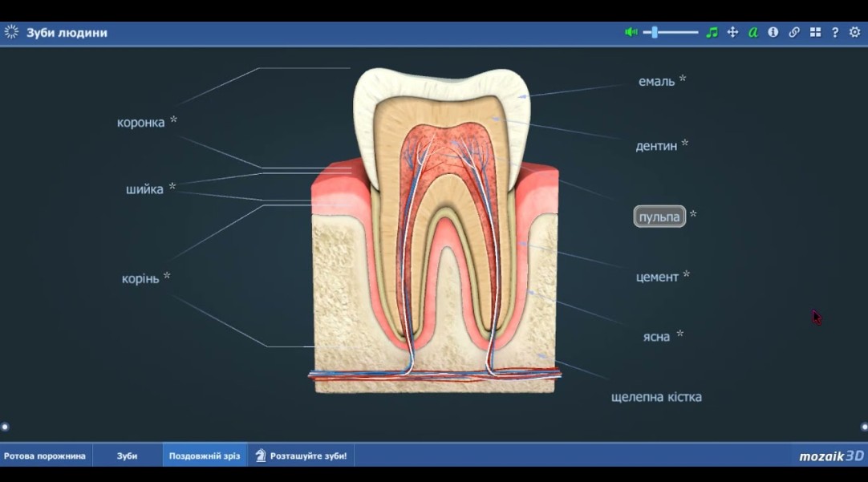
Task: Select the 'Поздовжній зріз' tab
Action: (x=204, y=456)
